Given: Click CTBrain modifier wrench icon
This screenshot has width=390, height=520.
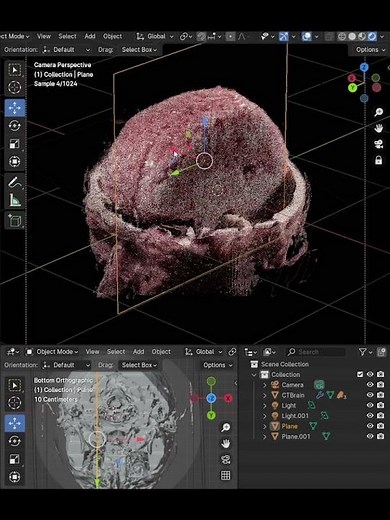Looking at the screenshot, I should pos(319,395).
